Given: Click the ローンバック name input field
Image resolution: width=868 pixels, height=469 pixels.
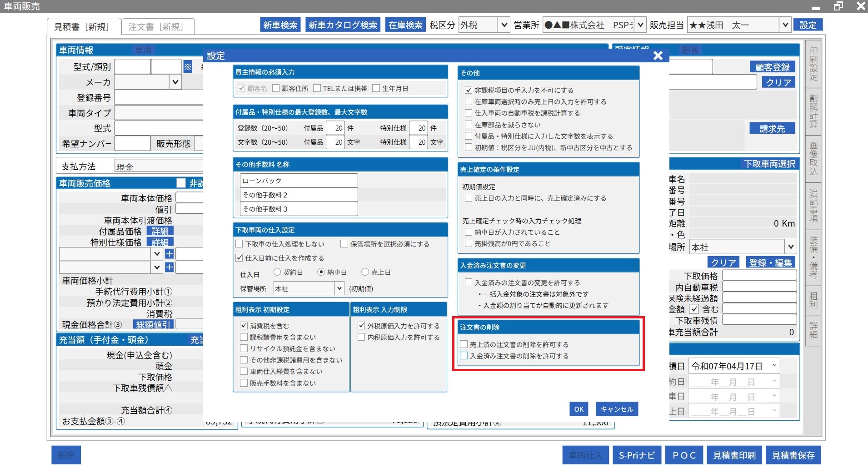Looking at the screenshot, I should (x=299, y=181).
